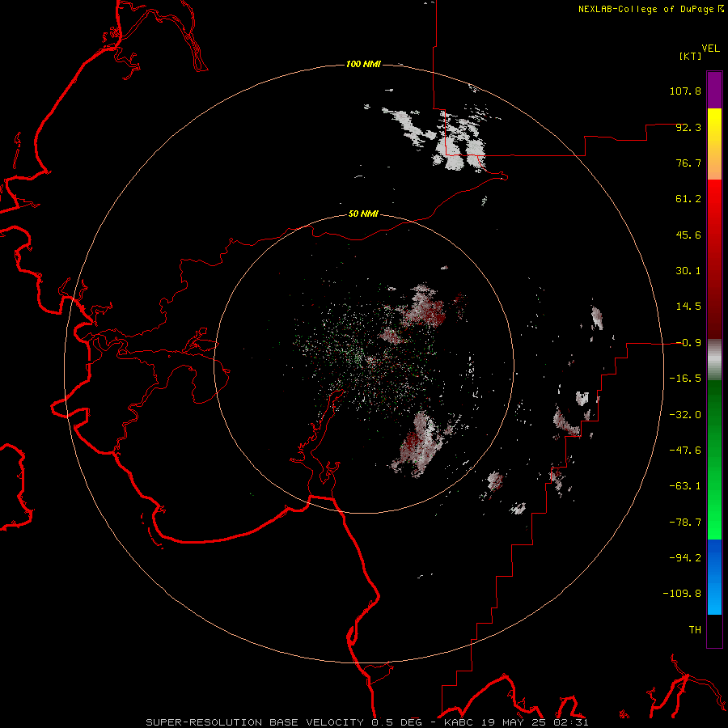728x728 pixels.
Task: Click the -32.0 value on velocity scale
Action: [685, 415]
